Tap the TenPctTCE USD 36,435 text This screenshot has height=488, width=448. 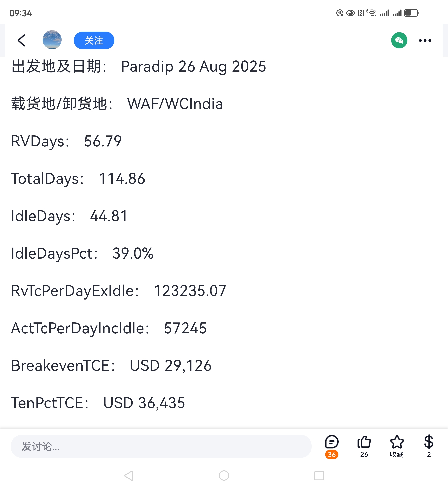pos(98,403)
